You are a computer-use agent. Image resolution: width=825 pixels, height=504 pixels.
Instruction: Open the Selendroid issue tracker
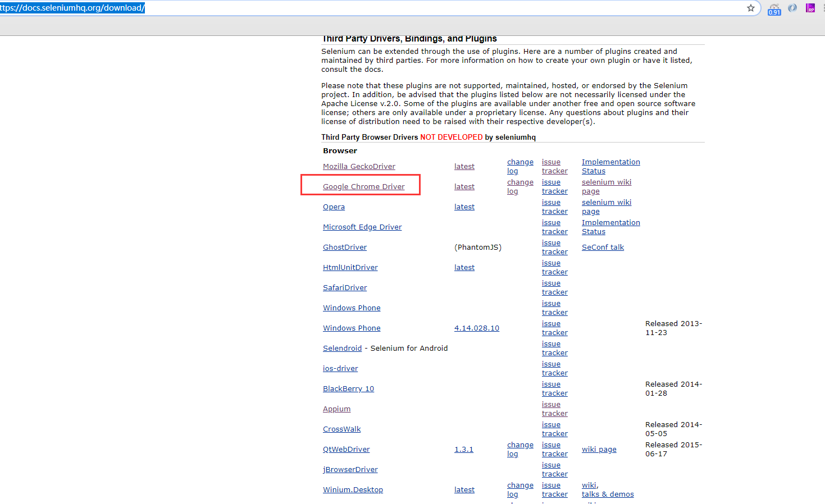555,348
